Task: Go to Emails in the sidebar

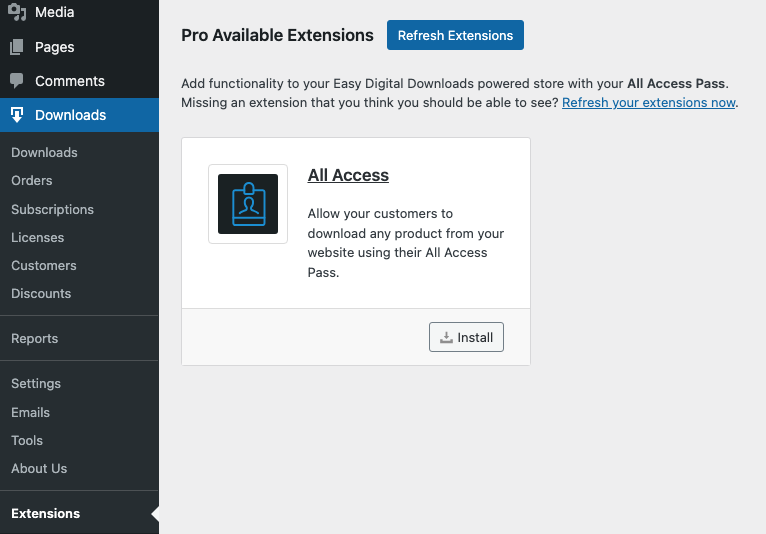Action: [30, 412]
